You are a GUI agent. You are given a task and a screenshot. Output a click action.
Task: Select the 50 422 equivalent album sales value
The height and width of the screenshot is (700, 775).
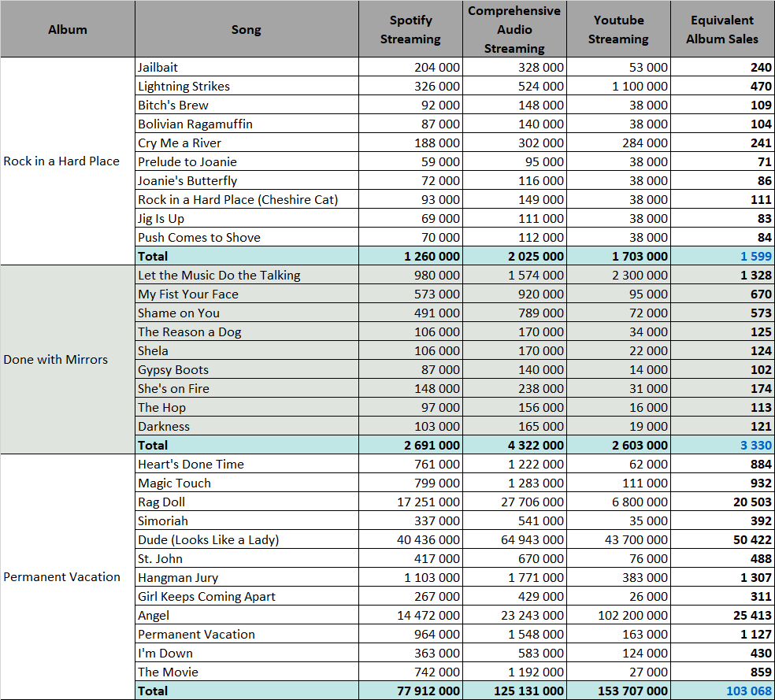click(x=722, y=539)
